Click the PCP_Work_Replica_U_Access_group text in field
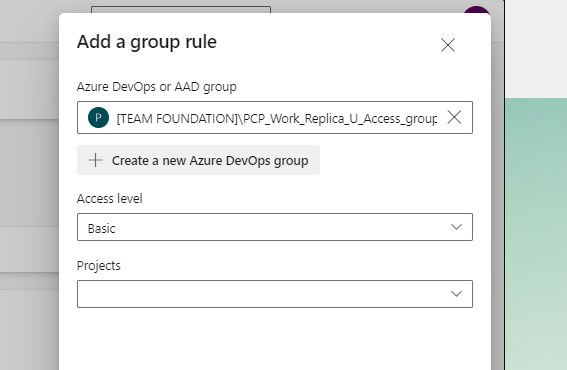 click(340, 119)
